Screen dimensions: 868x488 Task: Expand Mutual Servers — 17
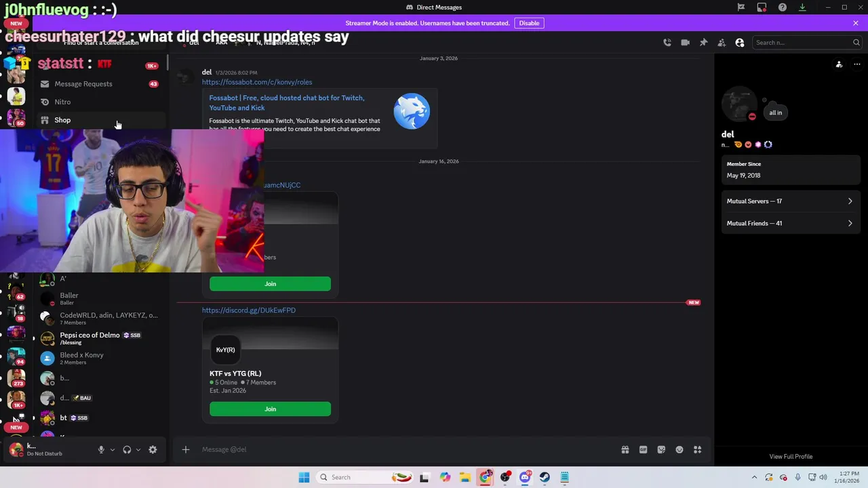click(x=791, y=201)
